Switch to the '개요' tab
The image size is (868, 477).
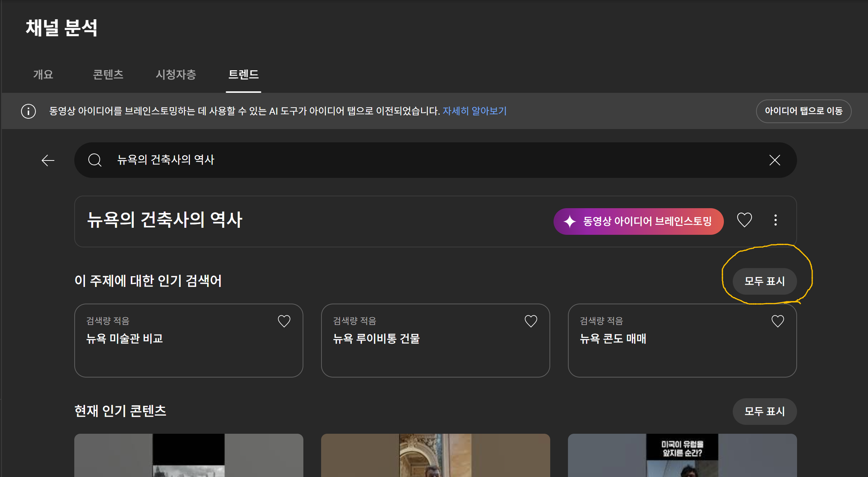coord(43,75)
